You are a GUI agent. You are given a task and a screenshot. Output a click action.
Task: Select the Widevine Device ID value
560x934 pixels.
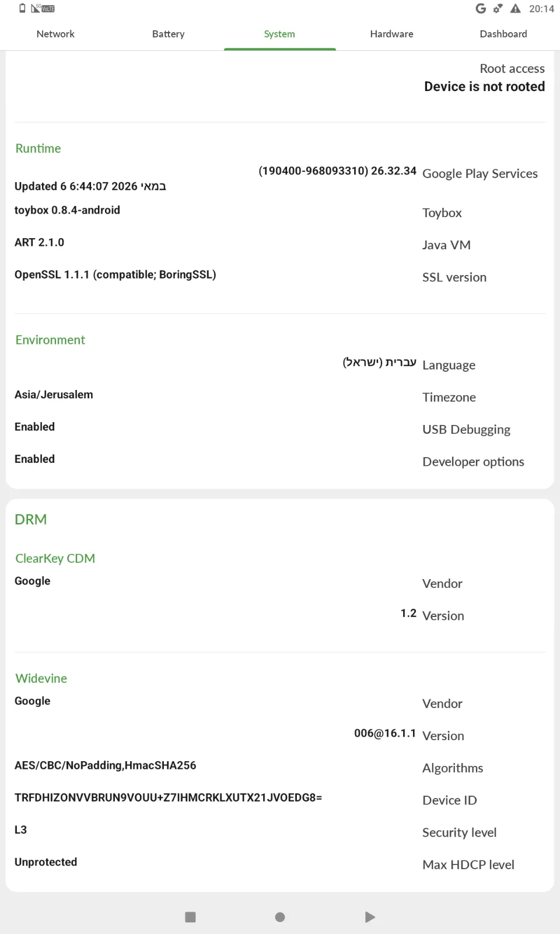coord(168,797)
